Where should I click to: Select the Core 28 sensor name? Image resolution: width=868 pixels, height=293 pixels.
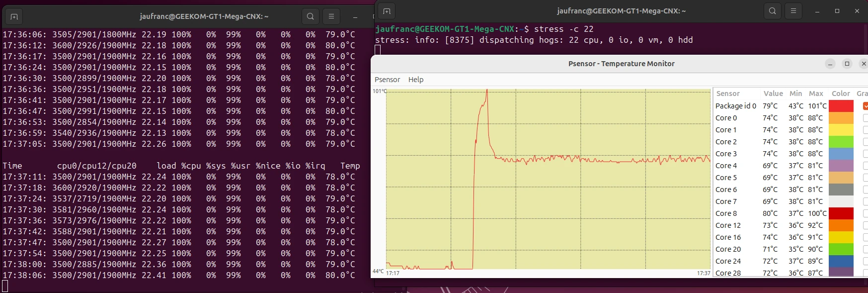click(x=728, y=273)
